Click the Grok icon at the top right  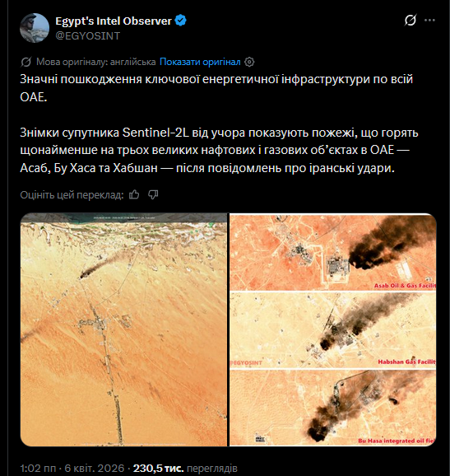coord(411,21)
